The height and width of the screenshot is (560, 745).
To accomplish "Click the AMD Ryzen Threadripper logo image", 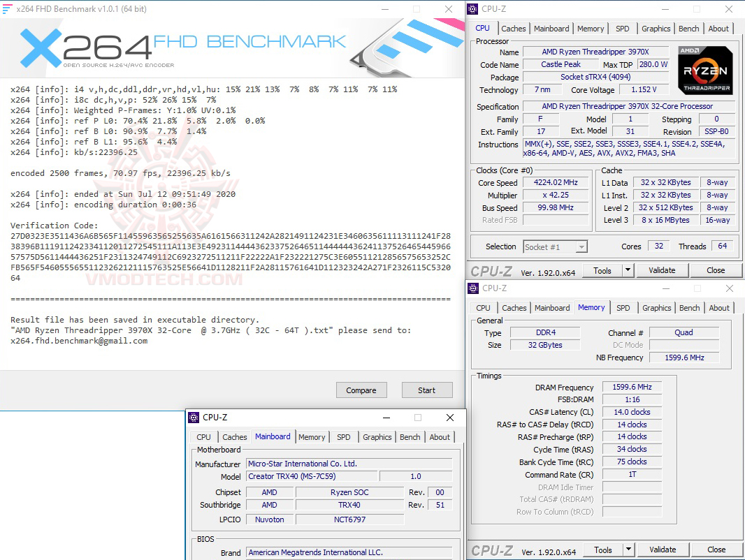I will (x=705, y=71).
